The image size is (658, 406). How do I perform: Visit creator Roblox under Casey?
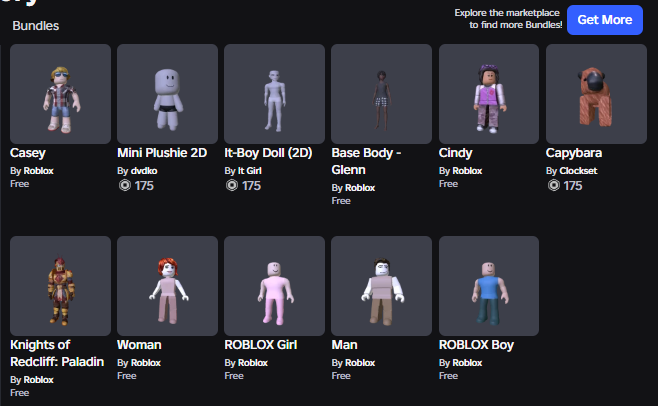click(39, 171)
